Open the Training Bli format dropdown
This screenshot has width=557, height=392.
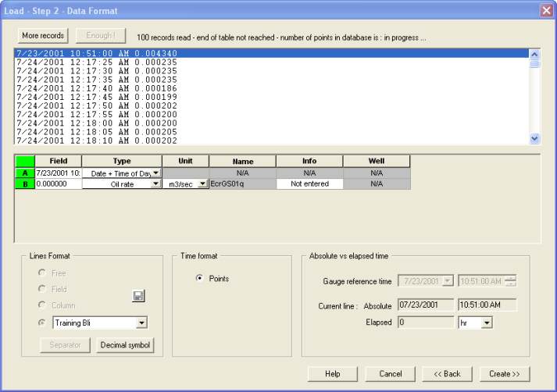click(141, 322)
